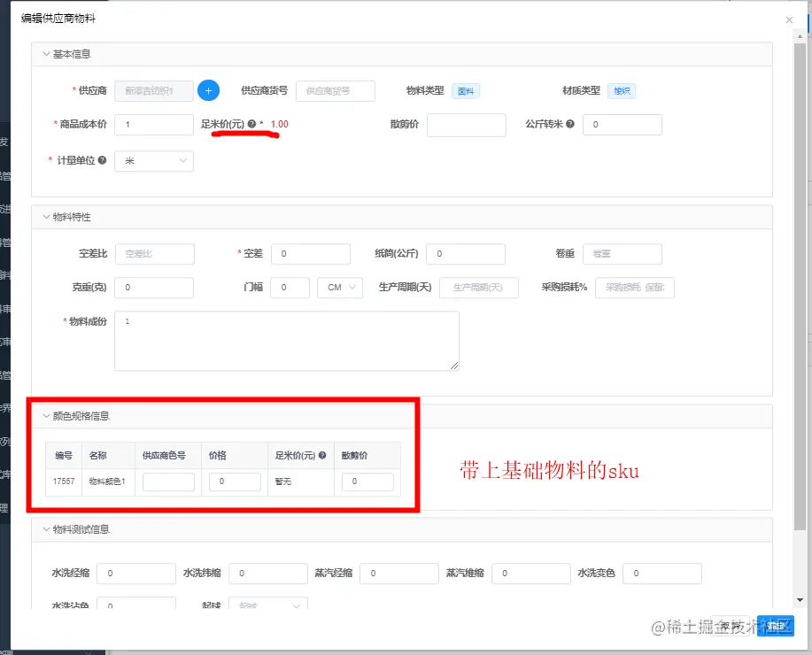Click the 名称 column header
Image resolution: width=812 pixels, height=655 pixels.
(x=108, y=456)
